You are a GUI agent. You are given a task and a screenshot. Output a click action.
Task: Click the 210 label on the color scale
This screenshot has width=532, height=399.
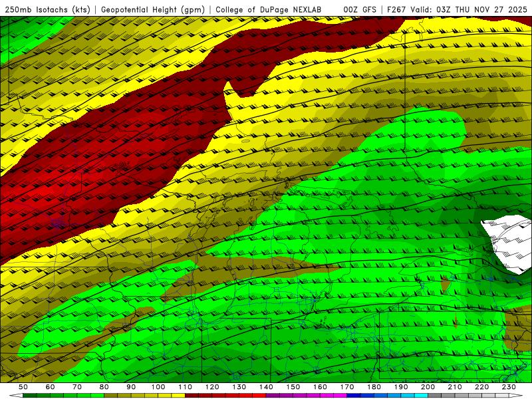pos(455,387)
